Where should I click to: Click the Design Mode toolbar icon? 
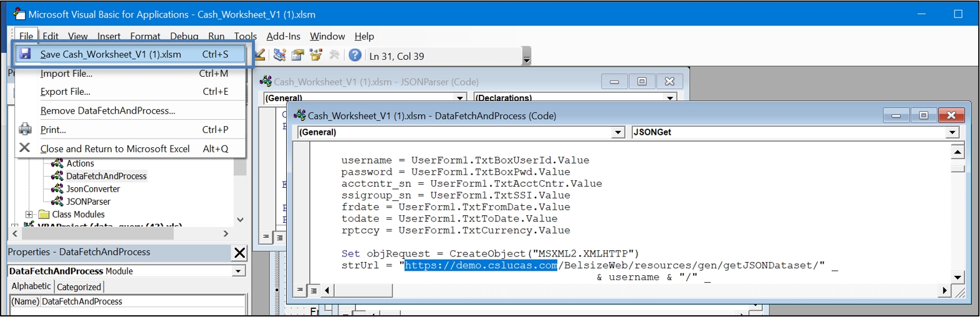point(259,56)
